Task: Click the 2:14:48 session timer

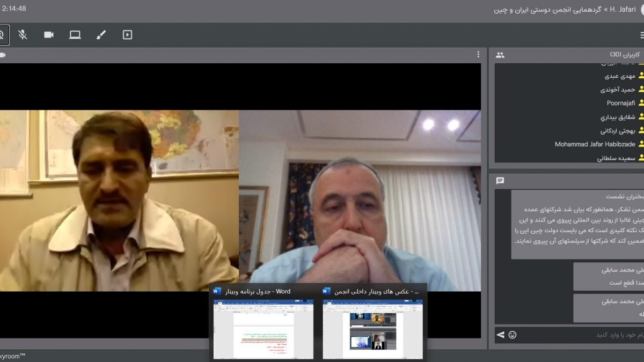Action: point(13,9)
